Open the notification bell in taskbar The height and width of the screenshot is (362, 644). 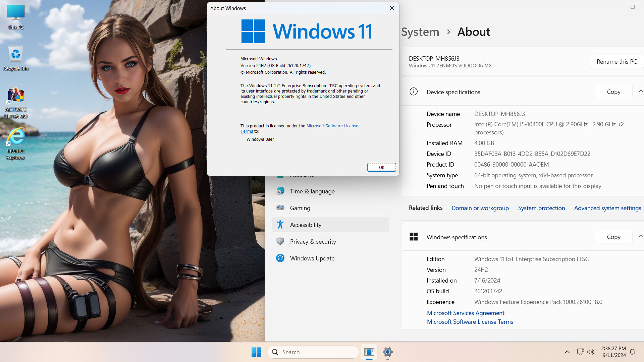click(x=632, y=352)
